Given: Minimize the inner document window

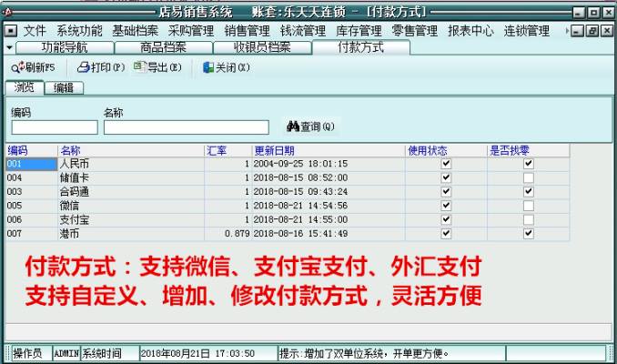Looking at the screenshot, I should tap(577, 31).
